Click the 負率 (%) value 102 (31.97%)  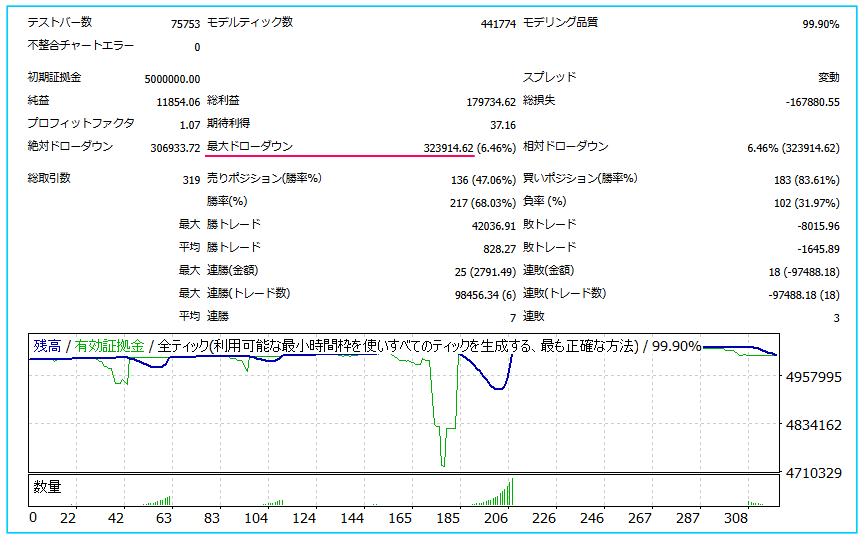807,204
